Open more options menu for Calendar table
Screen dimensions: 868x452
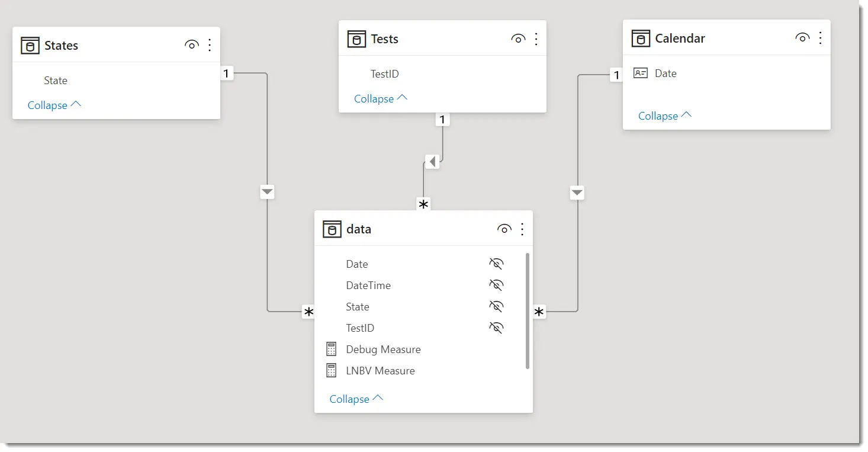[820, 38]
